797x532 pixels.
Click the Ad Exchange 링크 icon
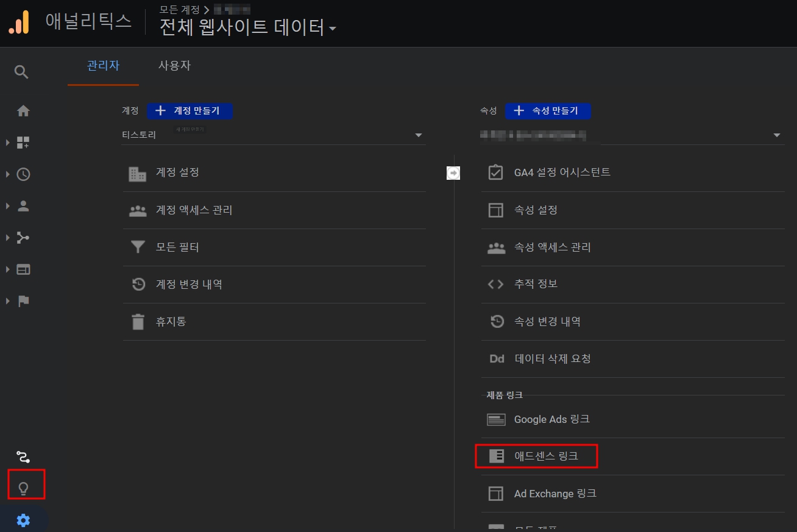pyautogui.click(x=496, y=494)
